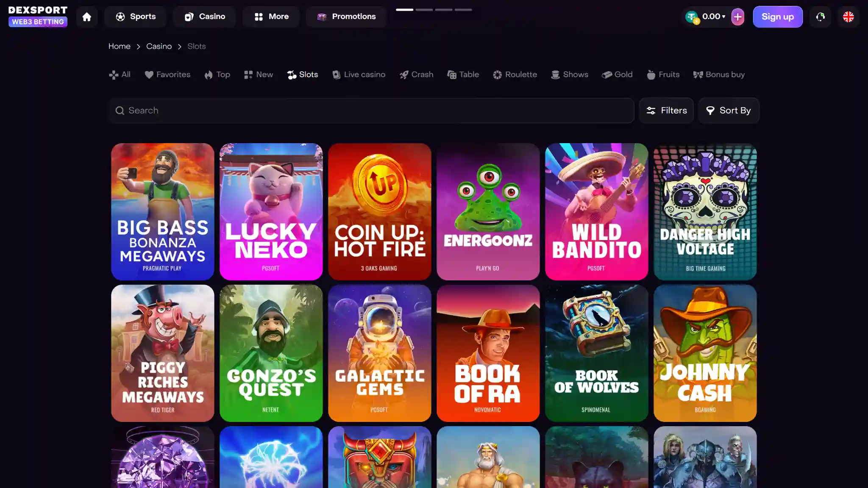Select the Favorites heart icon
Image resolution: width=868 pixels, height=488 pixels.
click(x=149, y=75)
